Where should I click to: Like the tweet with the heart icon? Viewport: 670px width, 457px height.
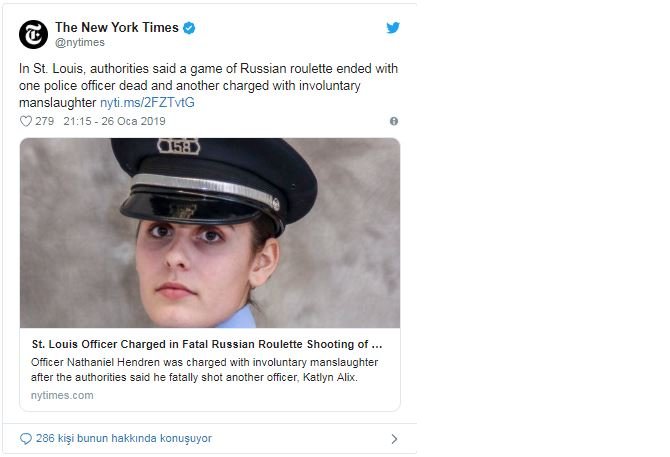click(26, 121)
